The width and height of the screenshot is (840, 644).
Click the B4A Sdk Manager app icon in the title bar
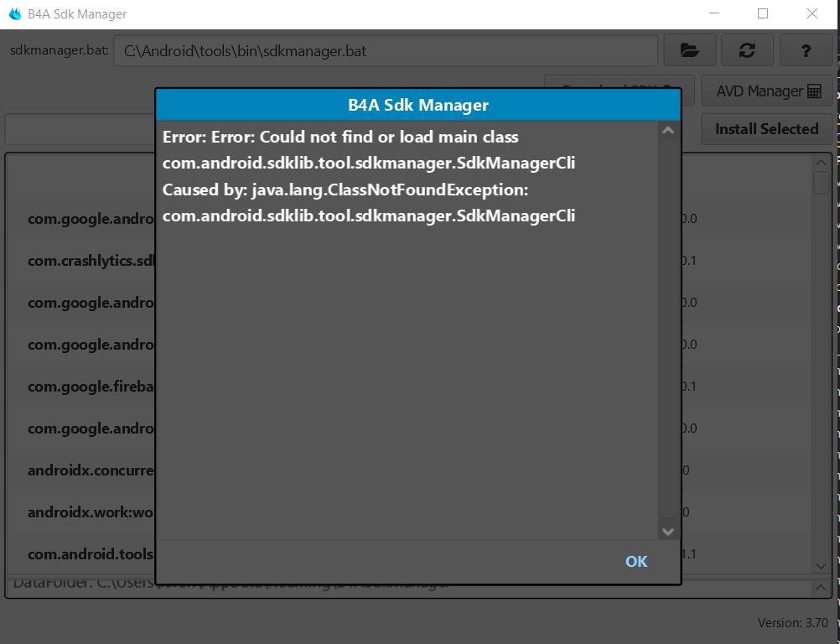pos(15,13)
